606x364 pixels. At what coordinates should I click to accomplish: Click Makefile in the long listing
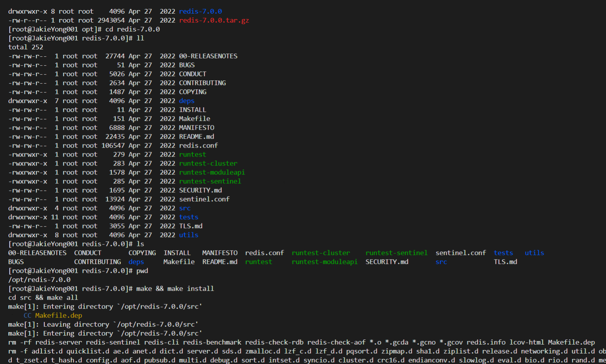[194, 118]
